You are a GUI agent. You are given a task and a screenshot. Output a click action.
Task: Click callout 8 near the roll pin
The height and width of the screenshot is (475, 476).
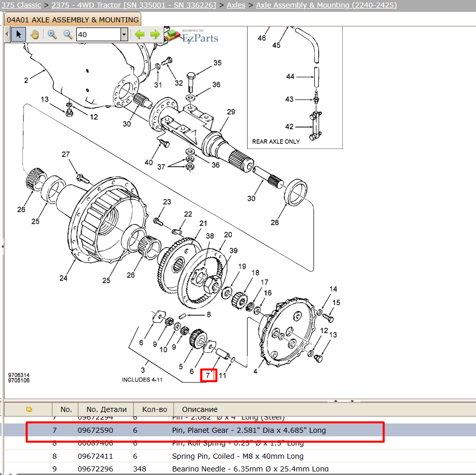(209, 315)
